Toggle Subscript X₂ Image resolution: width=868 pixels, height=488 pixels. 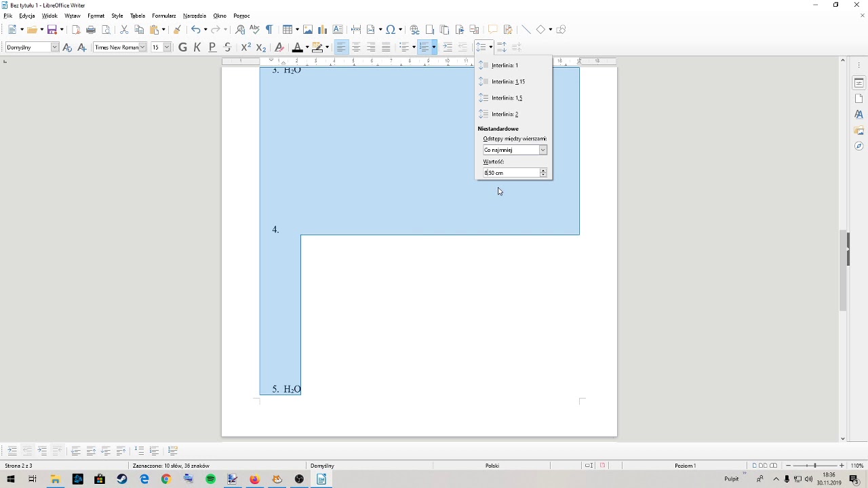tap(261, 47)
